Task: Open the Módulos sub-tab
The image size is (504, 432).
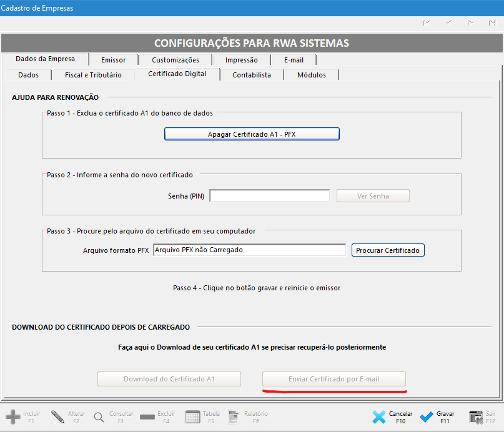Action: point(312,75)
